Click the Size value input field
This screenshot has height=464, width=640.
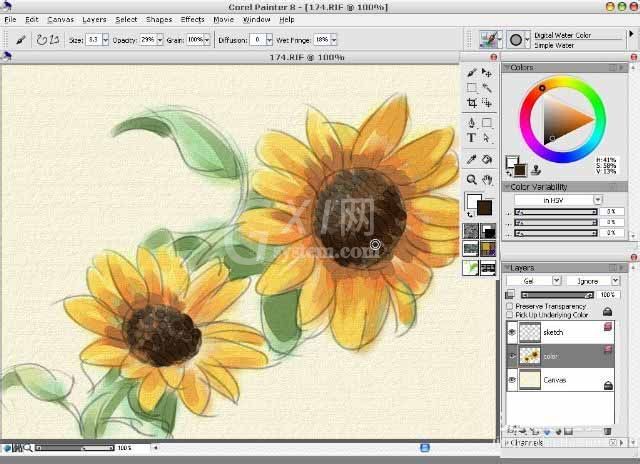click(93, 40)
